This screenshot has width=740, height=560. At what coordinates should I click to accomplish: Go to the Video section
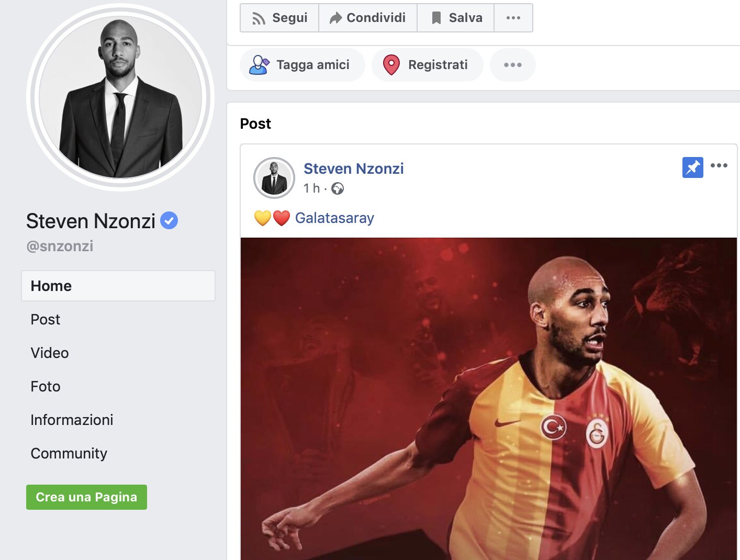point(50,353)
